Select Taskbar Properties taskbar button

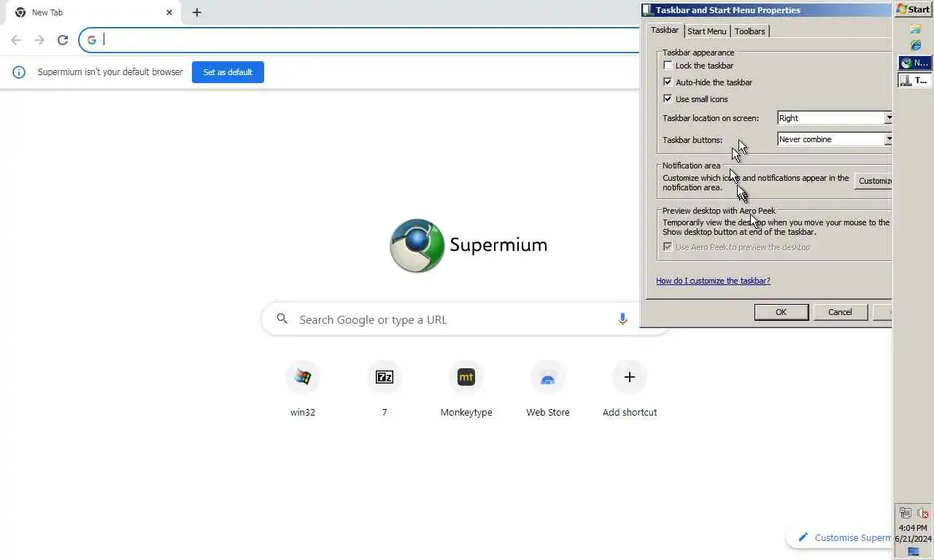[915, 81]
